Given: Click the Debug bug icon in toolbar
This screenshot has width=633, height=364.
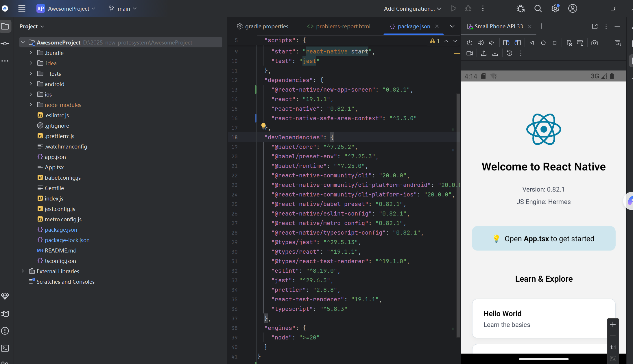Looking at the screenshot, I should [x=468, y=9].
